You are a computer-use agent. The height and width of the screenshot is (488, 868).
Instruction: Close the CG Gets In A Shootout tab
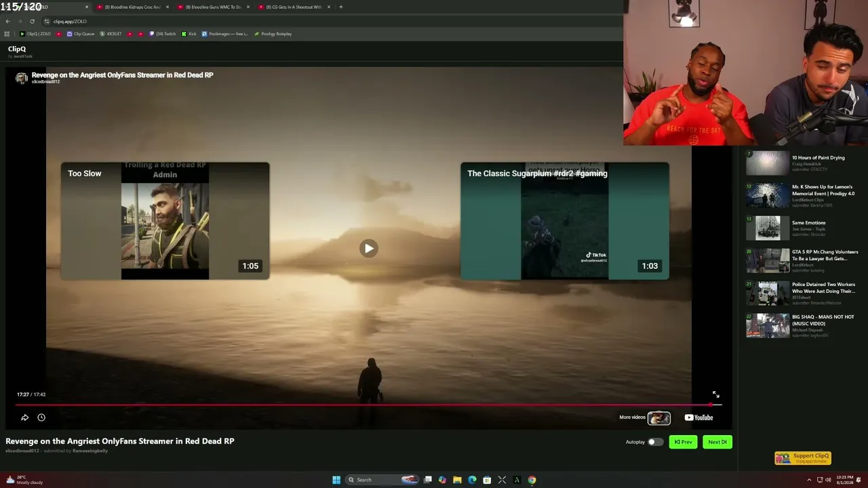[329, 7]
